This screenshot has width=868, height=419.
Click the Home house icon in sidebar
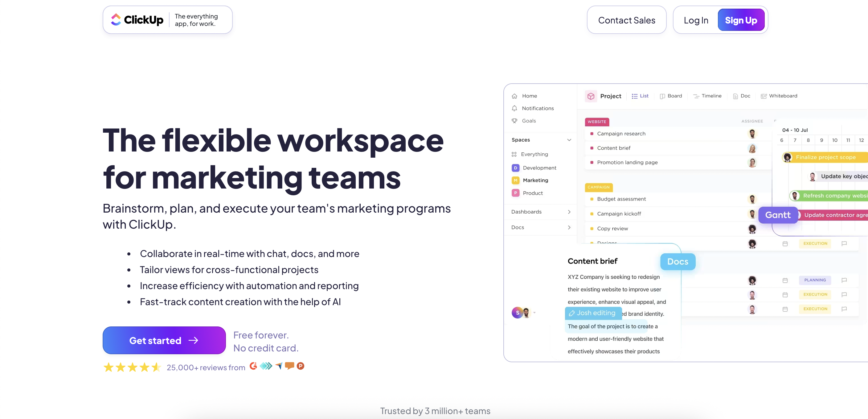pyautogui.click(x=514, y=96)
